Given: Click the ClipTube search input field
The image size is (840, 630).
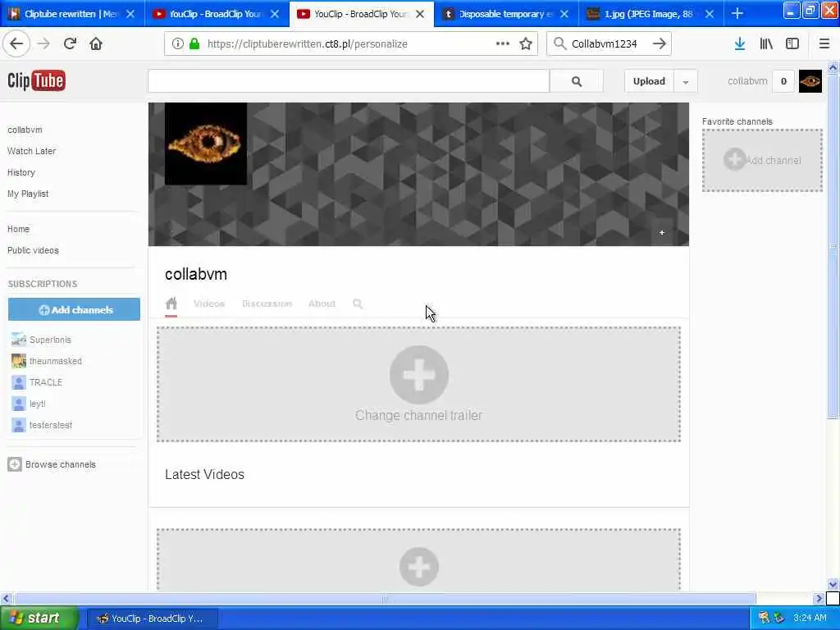Looking at the screenshot, I should coord(349,81).
